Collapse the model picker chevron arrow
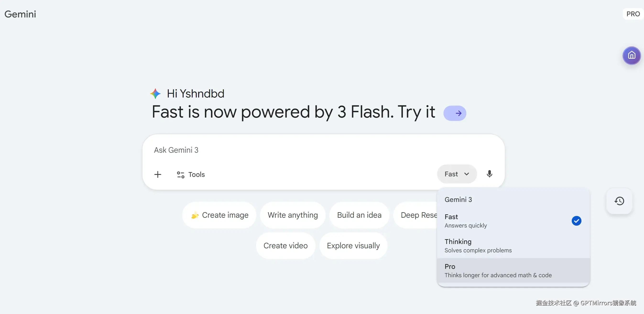 coord(466,174)
